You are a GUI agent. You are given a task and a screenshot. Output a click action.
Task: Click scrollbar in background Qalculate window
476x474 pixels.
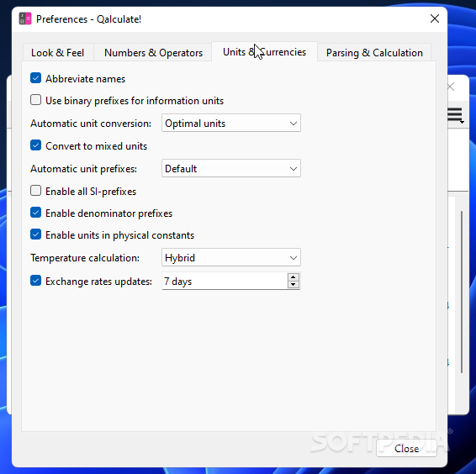point(462,292)
